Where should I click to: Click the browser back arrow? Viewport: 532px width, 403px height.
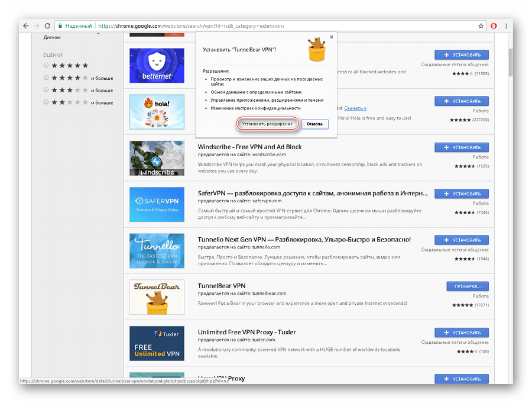click(25, 26)
